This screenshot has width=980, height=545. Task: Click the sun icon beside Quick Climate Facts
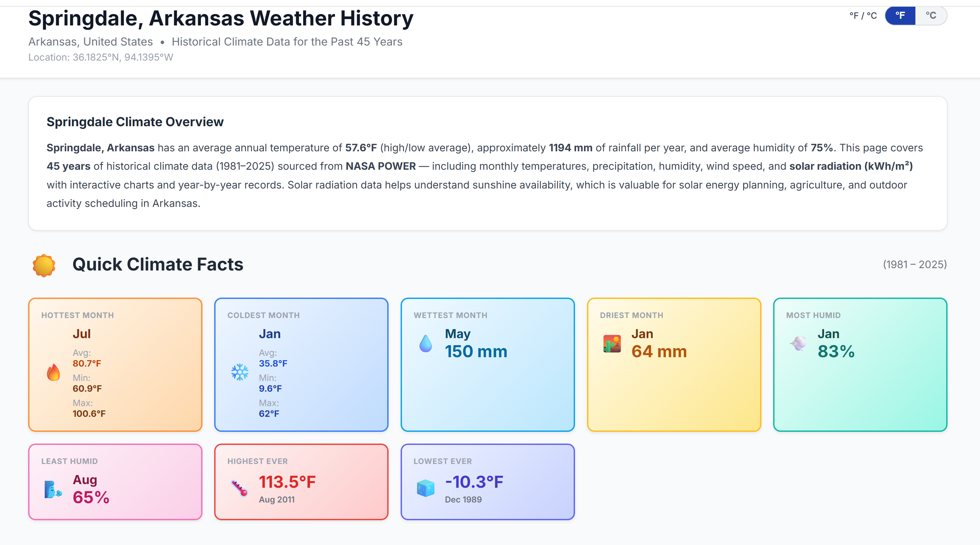click(x=44, y=265)
